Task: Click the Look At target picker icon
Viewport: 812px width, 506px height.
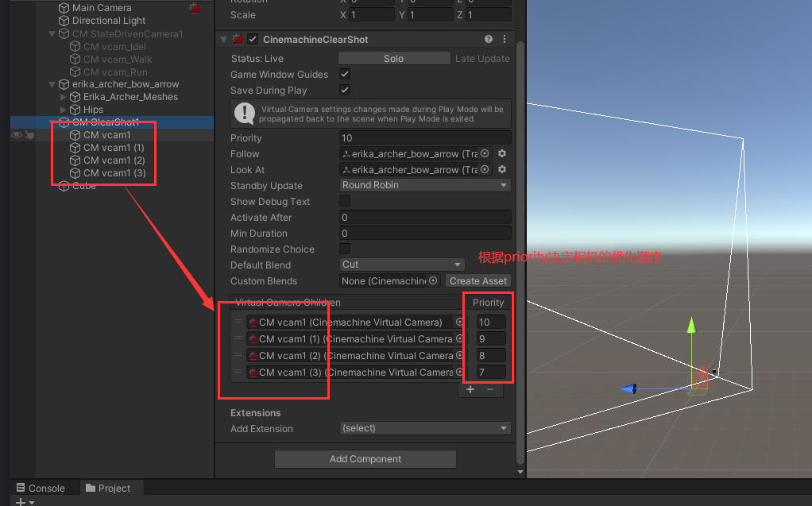Action: [485, 169]
